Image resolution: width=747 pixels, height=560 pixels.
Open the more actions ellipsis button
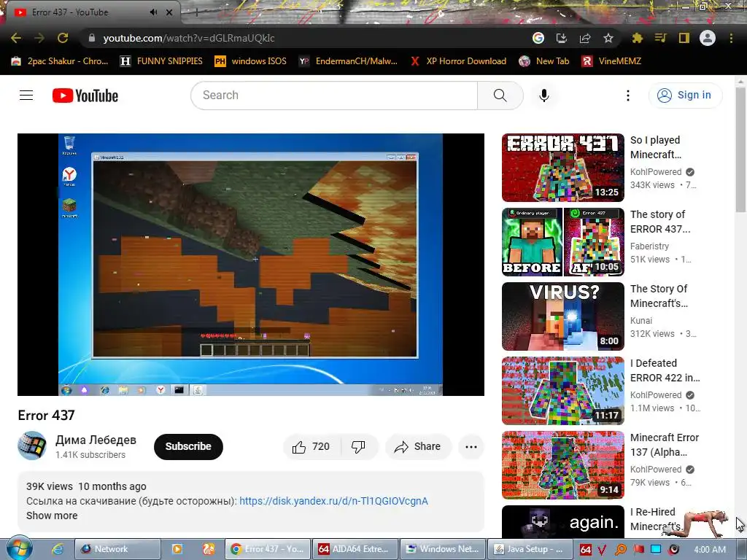tap(471, 447)
